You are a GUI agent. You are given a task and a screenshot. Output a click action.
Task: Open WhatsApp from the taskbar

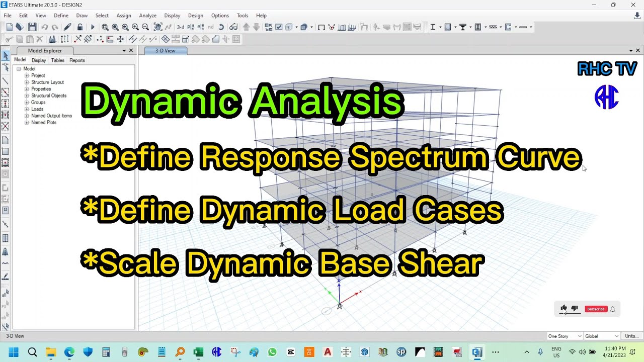[272, 352]
